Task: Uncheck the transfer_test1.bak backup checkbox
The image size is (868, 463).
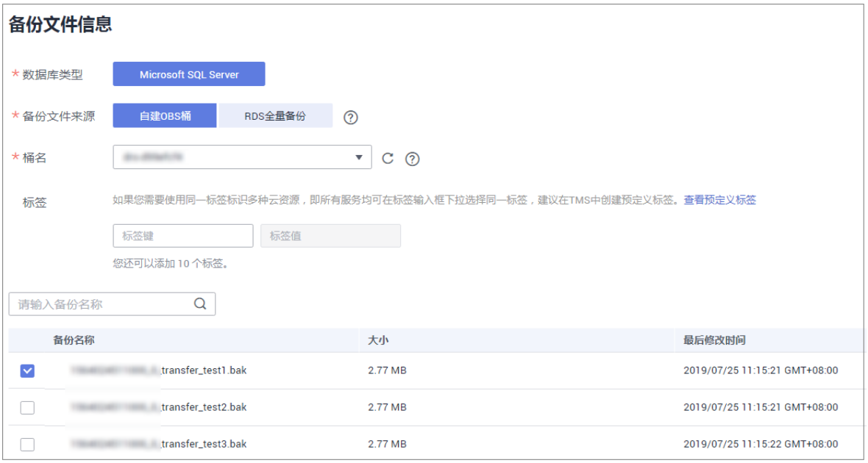Action: tap(27, 371)
